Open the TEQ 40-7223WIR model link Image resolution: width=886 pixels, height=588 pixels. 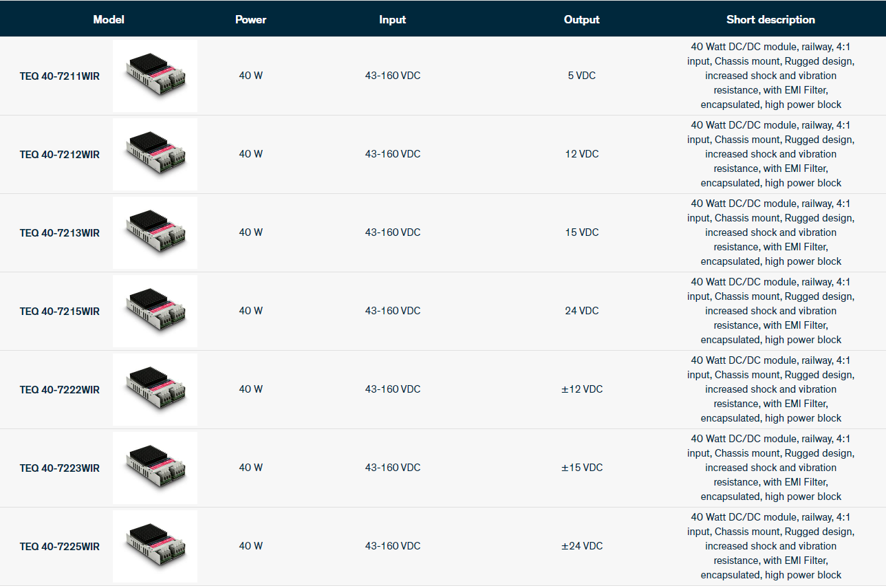60,468
